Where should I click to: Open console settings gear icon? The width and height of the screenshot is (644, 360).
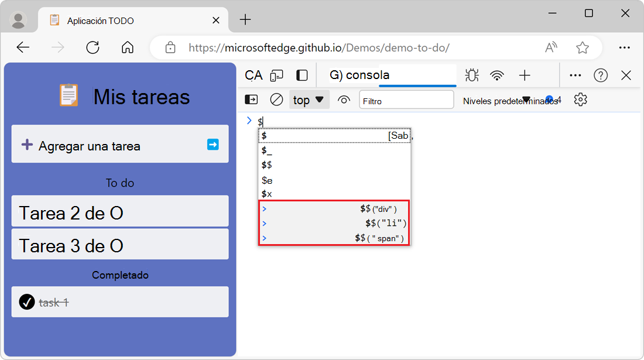tap(580, 100)
